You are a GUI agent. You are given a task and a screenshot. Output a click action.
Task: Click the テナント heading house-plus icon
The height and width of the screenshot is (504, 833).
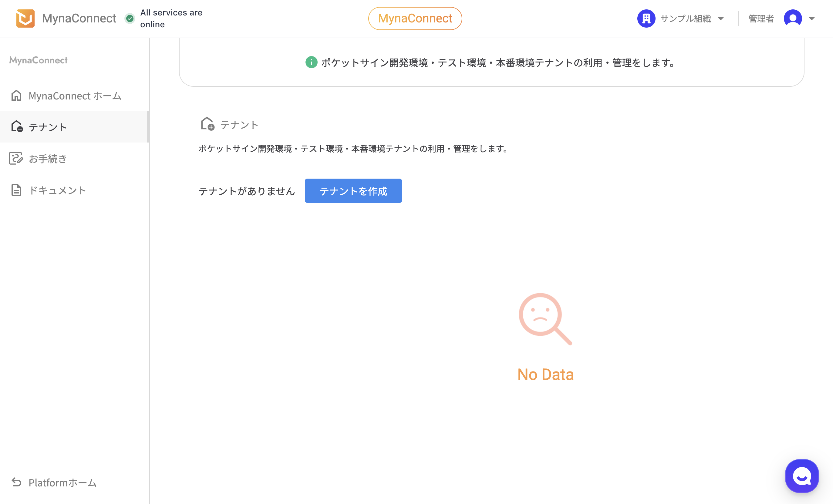pos(207,124)
